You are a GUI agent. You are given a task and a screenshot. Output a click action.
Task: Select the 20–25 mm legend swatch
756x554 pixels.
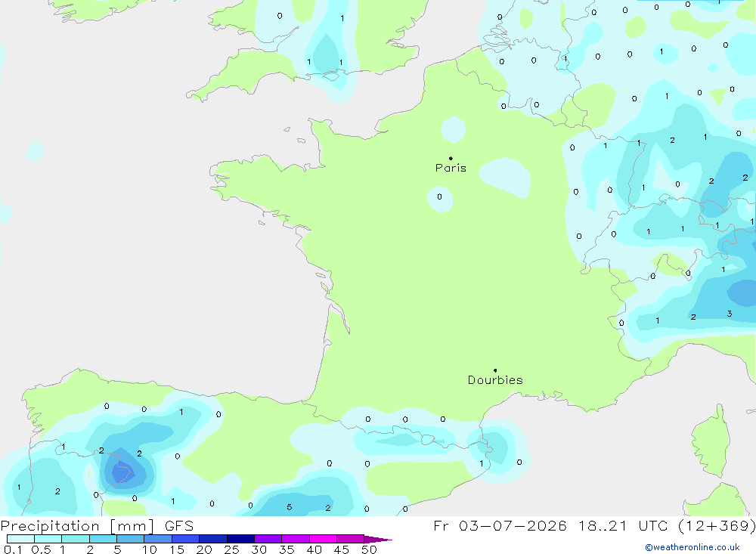[213, 539]
